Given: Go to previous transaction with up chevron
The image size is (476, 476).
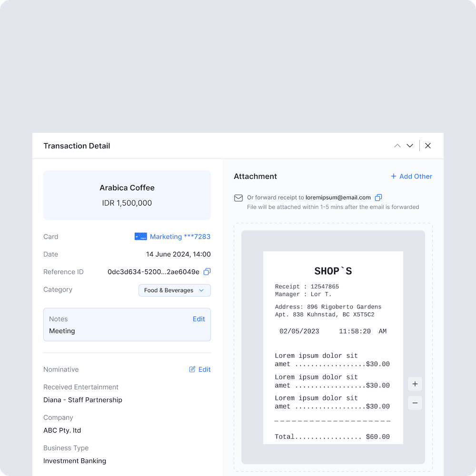Looking at the screenshot, I should tap(397, 146).
